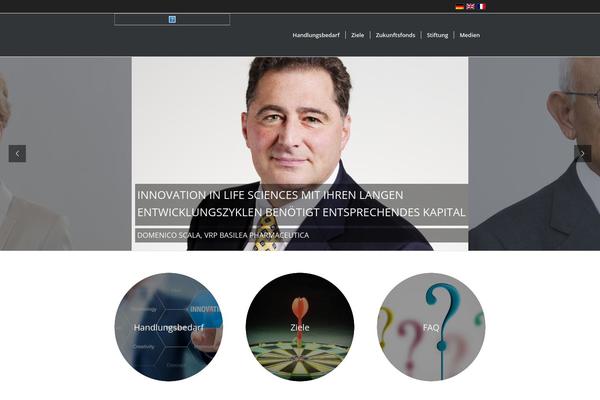The image size is (600, 400).
Task: Open Handlungsbedarf in the navigation menu
Action: pos(316,35)
